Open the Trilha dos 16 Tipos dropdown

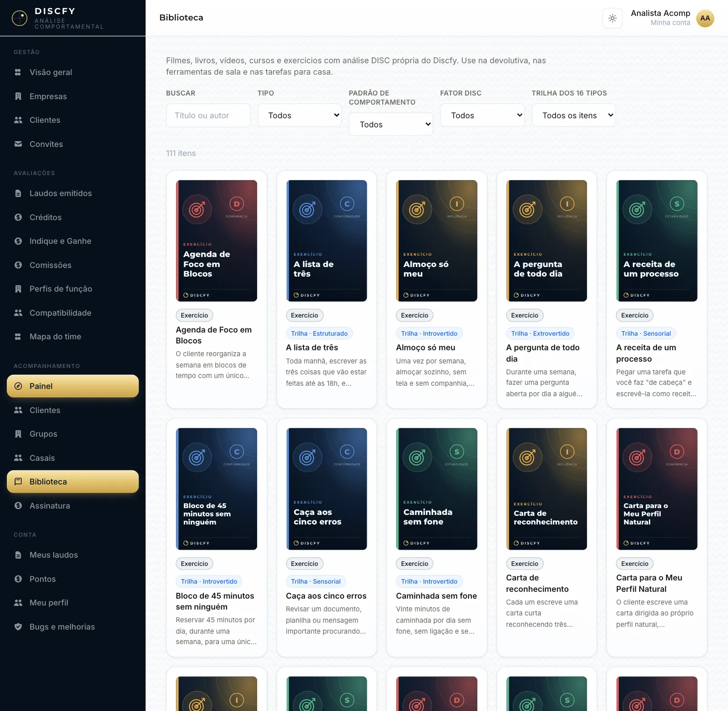tap(574, 116)
